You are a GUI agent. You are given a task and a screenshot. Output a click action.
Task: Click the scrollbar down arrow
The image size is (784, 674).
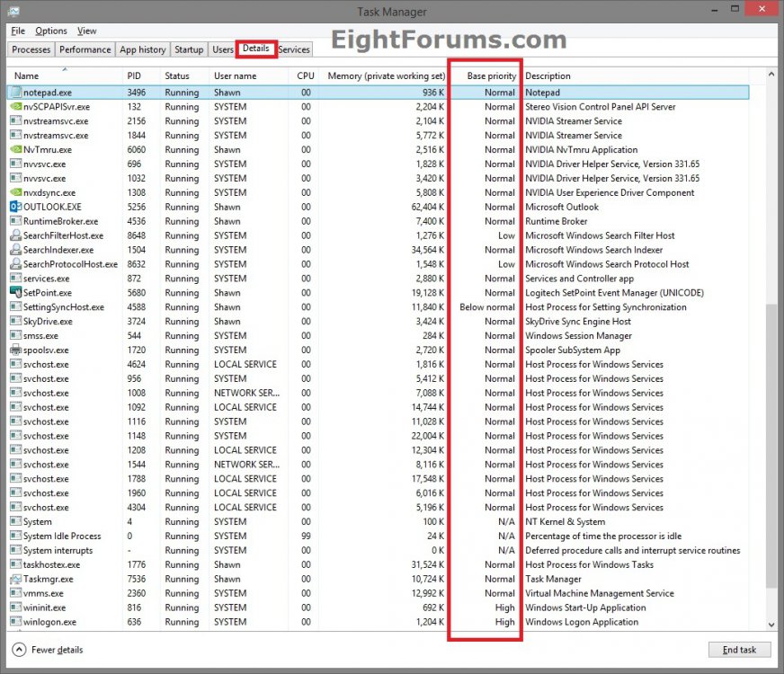pos(771,624)
